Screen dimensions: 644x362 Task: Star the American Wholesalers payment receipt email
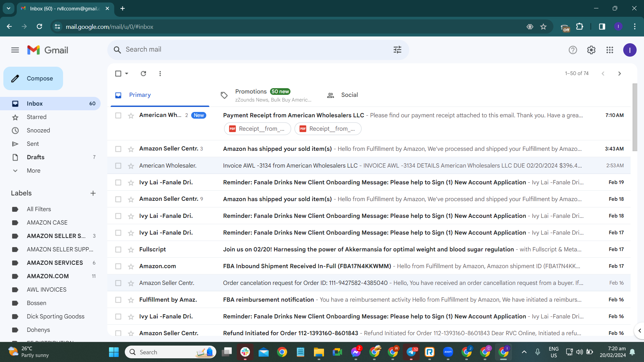point(131,116)
